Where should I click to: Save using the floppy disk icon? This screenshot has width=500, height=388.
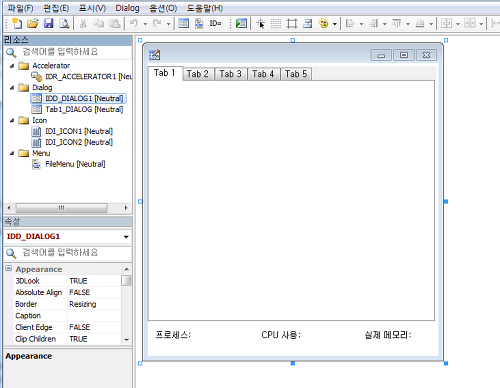click(x=49, y=23)
